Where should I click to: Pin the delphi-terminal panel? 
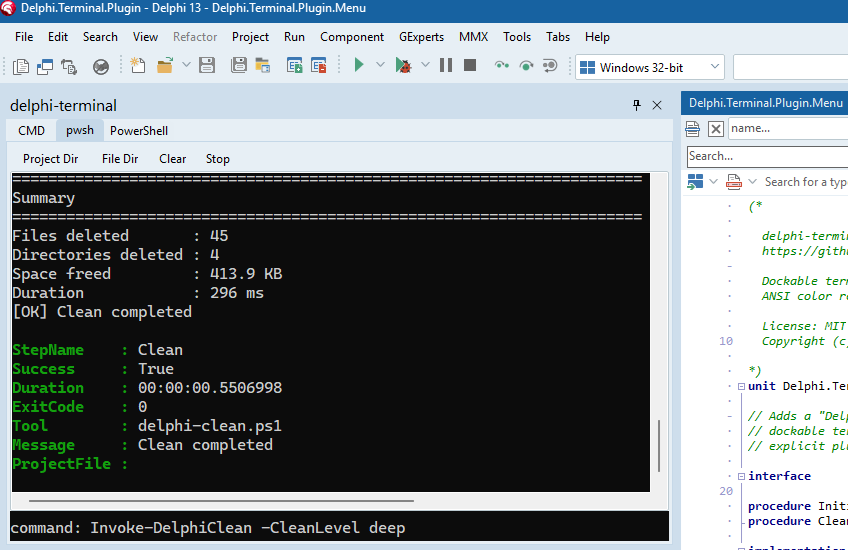coord(637,105)
